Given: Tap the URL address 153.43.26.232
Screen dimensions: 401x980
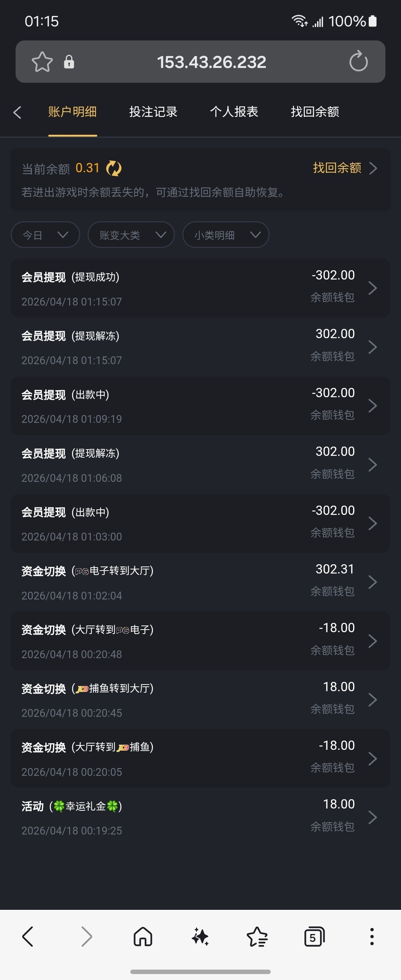Looking at the screenshot, I should point(212,62).
